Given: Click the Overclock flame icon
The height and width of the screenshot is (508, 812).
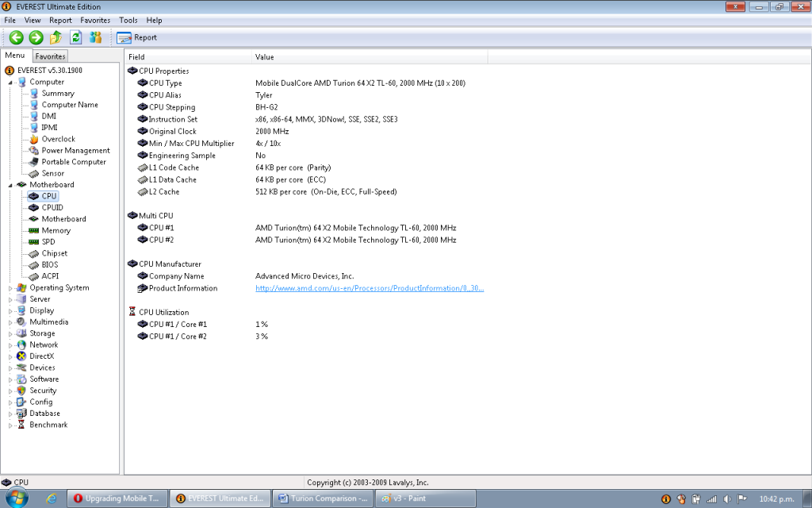Looking at the screenshot, I should pos(33,139).
